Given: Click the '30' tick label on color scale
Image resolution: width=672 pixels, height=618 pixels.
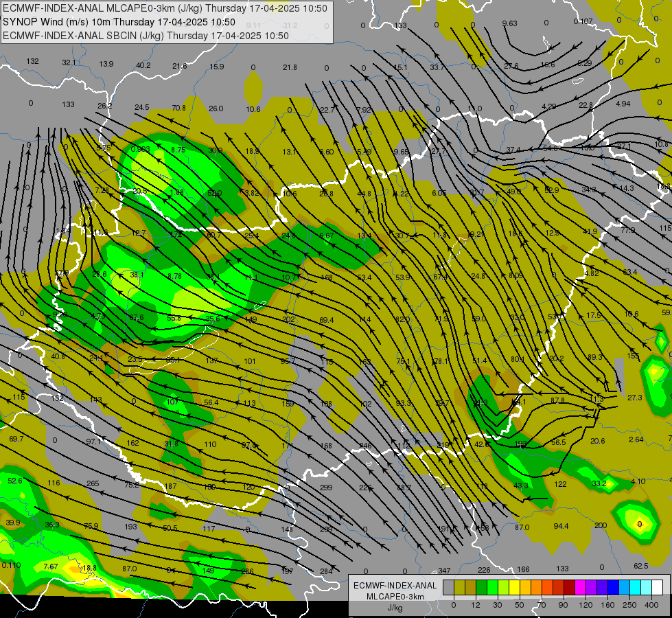Looking at the screenshot, I should pyautogui.click(x=498, y=605).
